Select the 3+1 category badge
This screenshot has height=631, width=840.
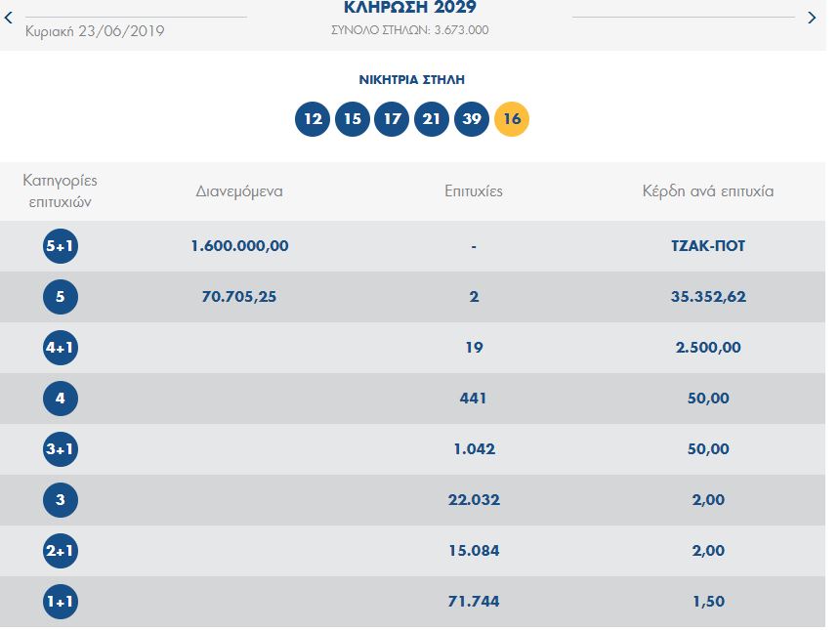(x=61, y=449)
